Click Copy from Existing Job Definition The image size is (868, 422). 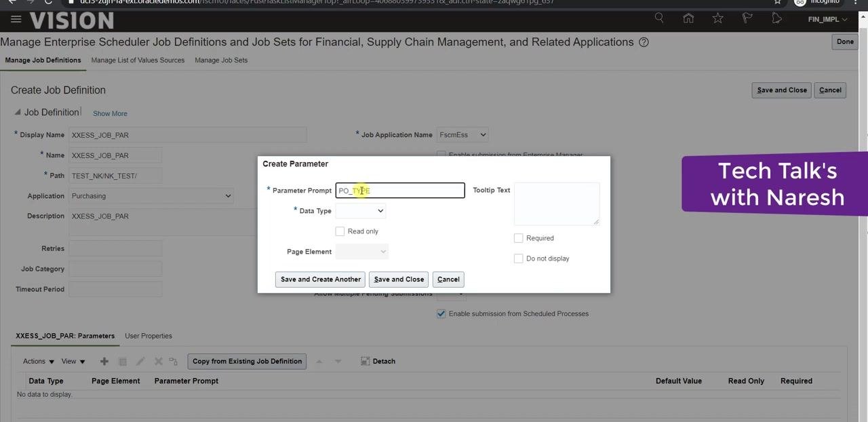pyautogui.click(x=247, y=362)
